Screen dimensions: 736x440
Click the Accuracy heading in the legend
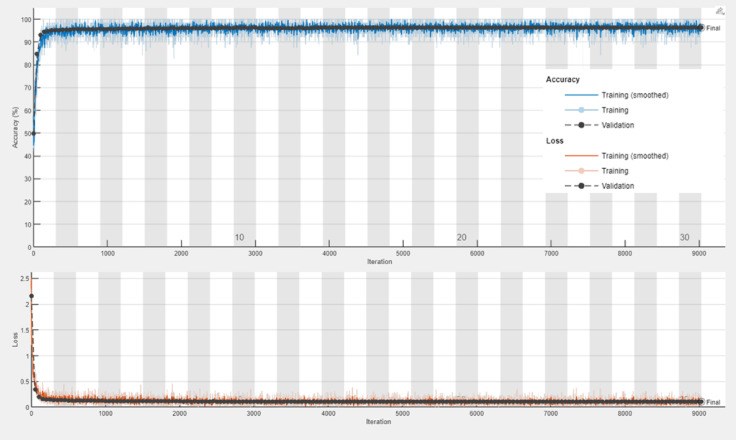pos(563,79)
